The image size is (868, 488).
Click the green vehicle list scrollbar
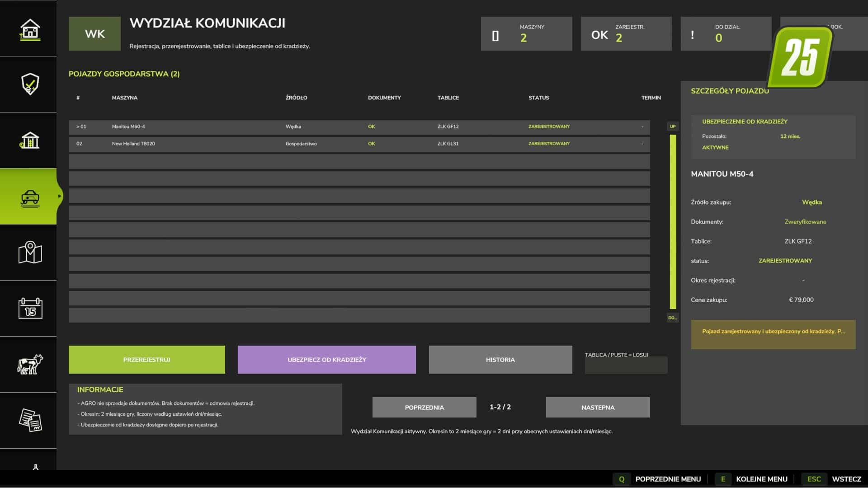673,222
